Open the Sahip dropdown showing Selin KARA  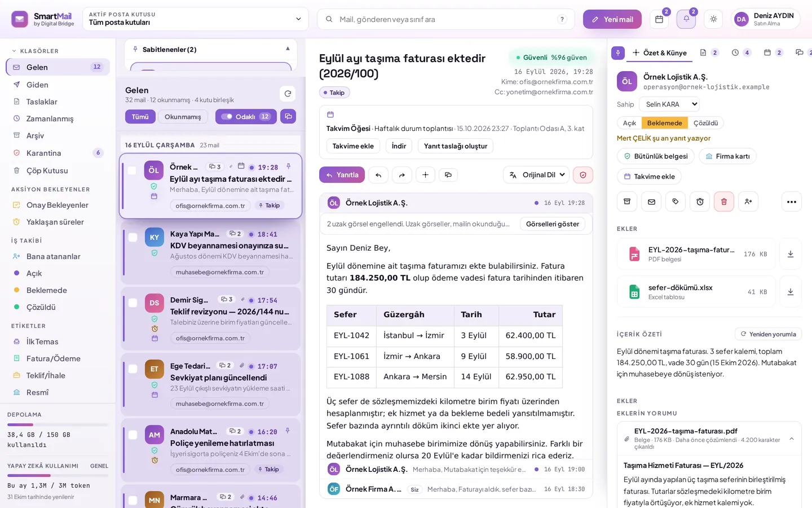(670, 104)
